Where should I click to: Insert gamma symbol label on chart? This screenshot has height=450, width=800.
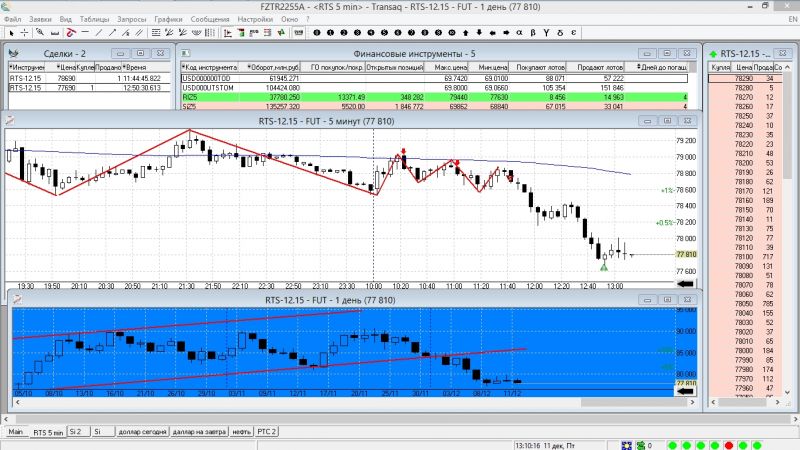tap(546, 33)
